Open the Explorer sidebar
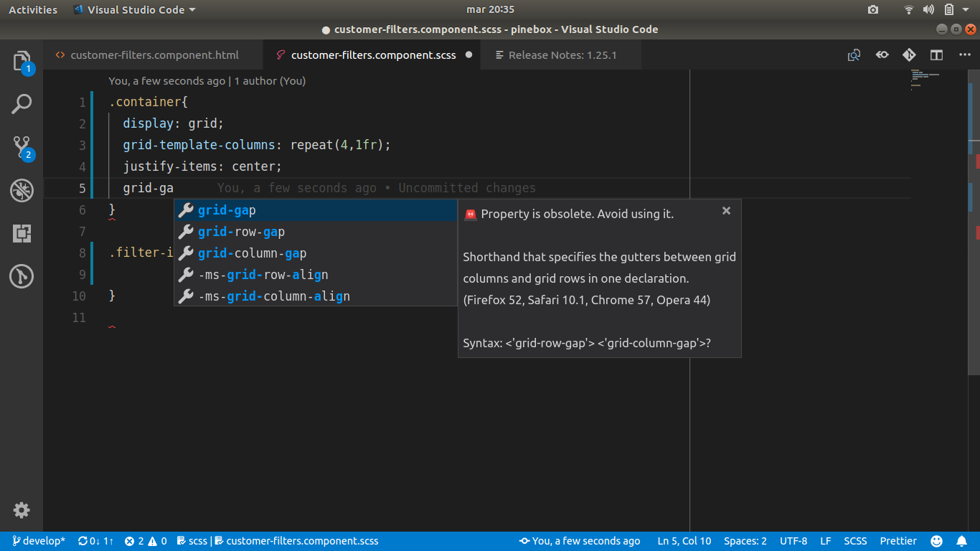This screenshot has width=980, height=551. (x=22, y=62)
